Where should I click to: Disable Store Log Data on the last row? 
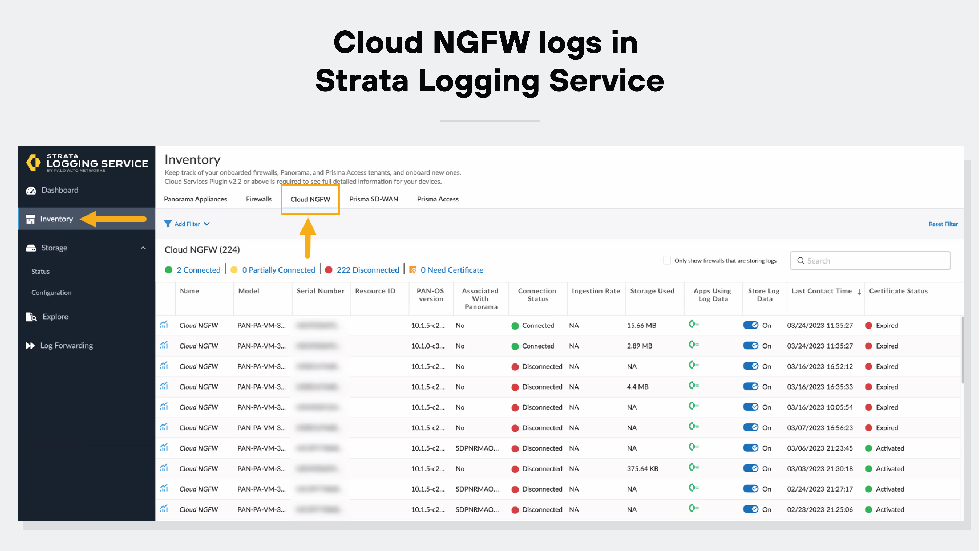pyautogui.click(x=751, y=509)
